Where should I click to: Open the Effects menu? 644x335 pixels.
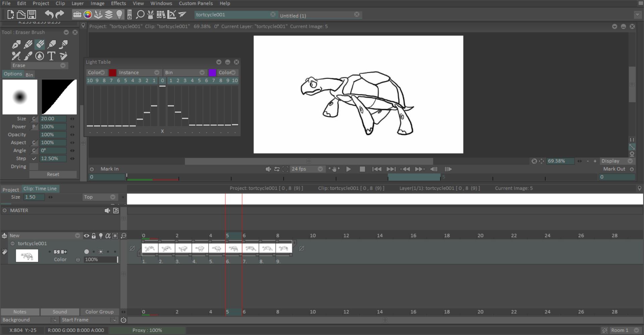tap(118, 3)
